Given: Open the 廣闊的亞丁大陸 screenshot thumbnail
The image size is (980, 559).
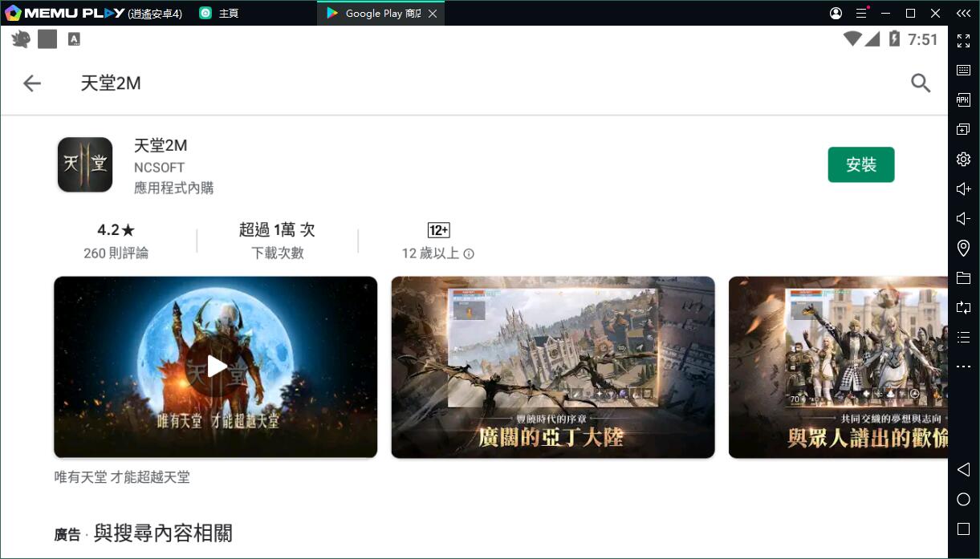Looking at the screenshot, I should click(552, 367).
